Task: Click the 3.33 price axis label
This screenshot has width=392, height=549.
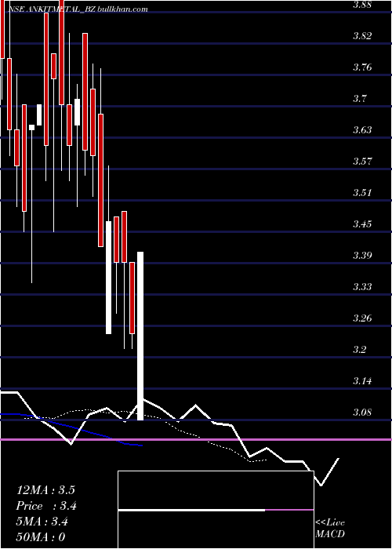Action: [x=364, y=287]
